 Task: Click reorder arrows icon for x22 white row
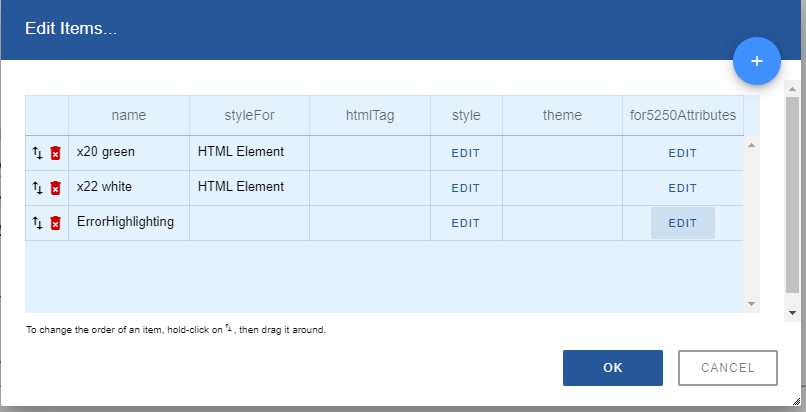[x=38, y=188]
